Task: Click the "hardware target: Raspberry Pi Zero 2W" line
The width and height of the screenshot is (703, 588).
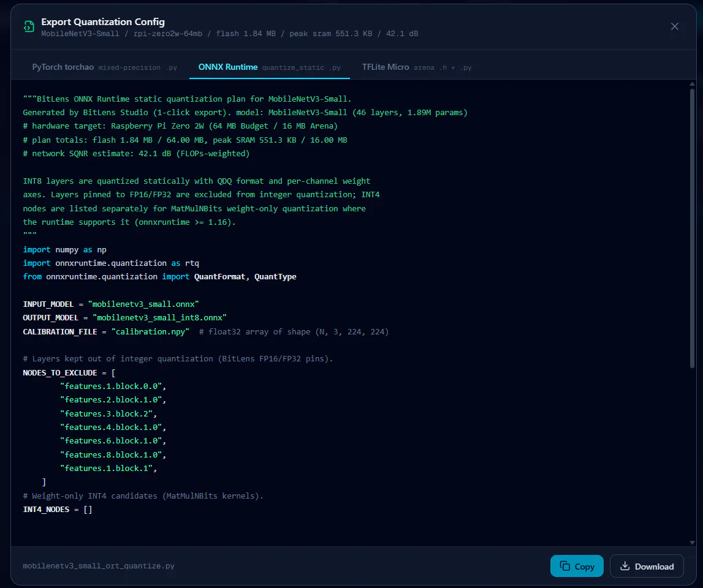Action: click(180, 126)
